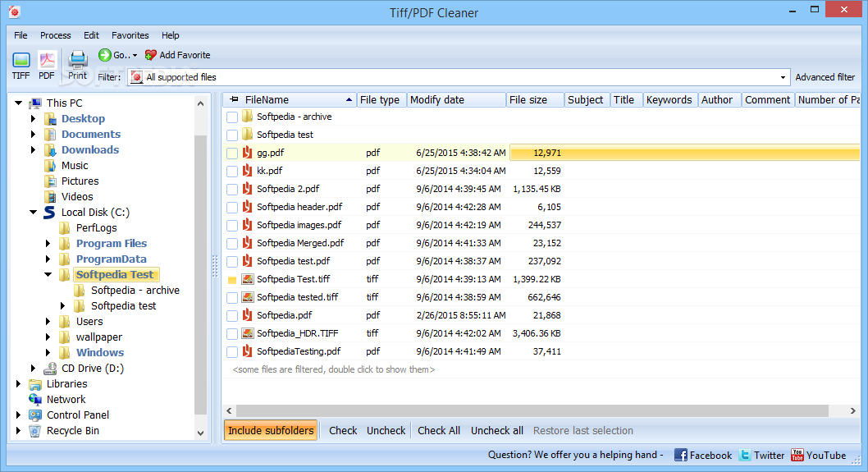868x472 pixels.
Task: Click the Music folder icon
Action: [x=50, y=166]
